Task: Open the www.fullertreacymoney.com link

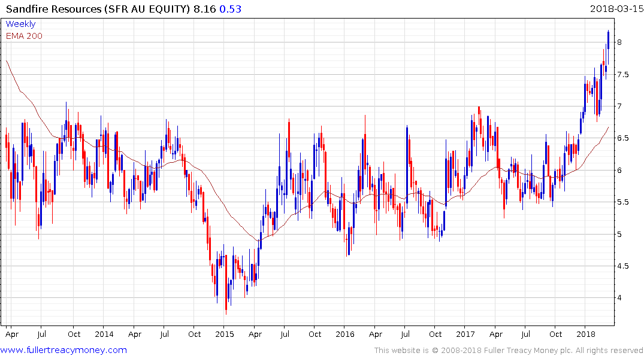Action: click(64, 350)
